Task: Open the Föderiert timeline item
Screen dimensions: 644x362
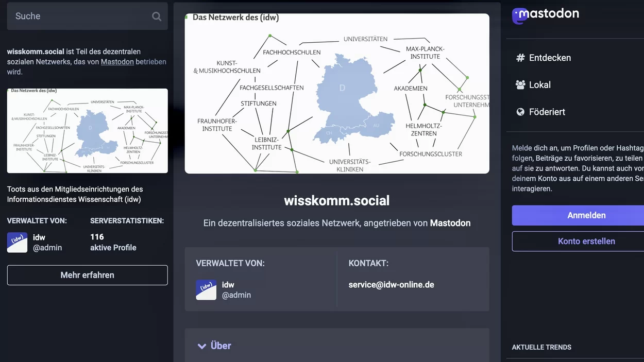Action: pyautogui.click(x=547, y=112)
